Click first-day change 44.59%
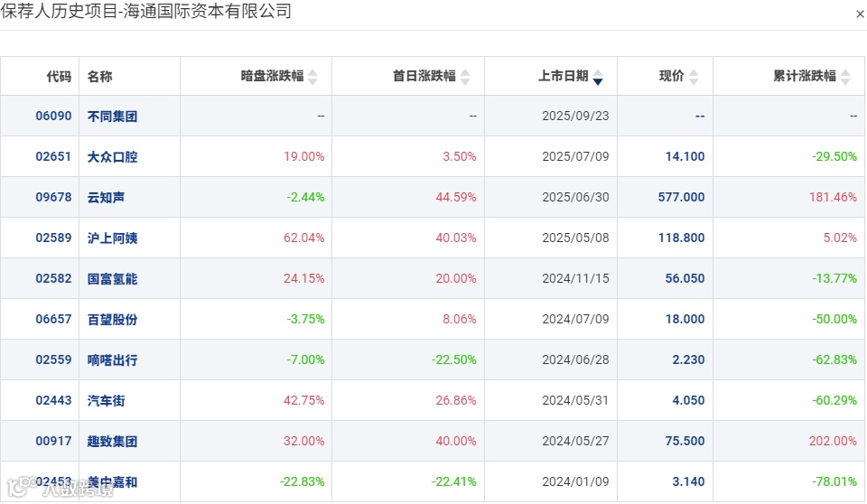Image resolution: width=867 pixels, height=504 pixels. click(455, 197)
